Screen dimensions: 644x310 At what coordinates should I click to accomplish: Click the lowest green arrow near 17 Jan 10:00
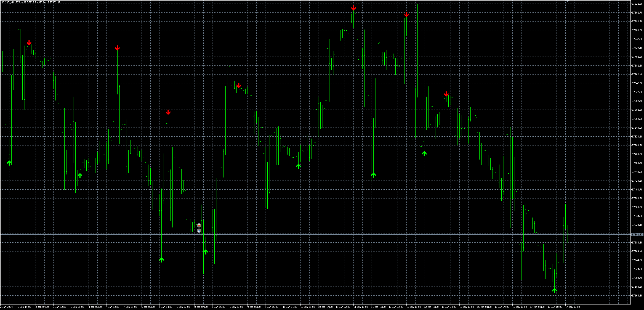(x=555, y=290)
